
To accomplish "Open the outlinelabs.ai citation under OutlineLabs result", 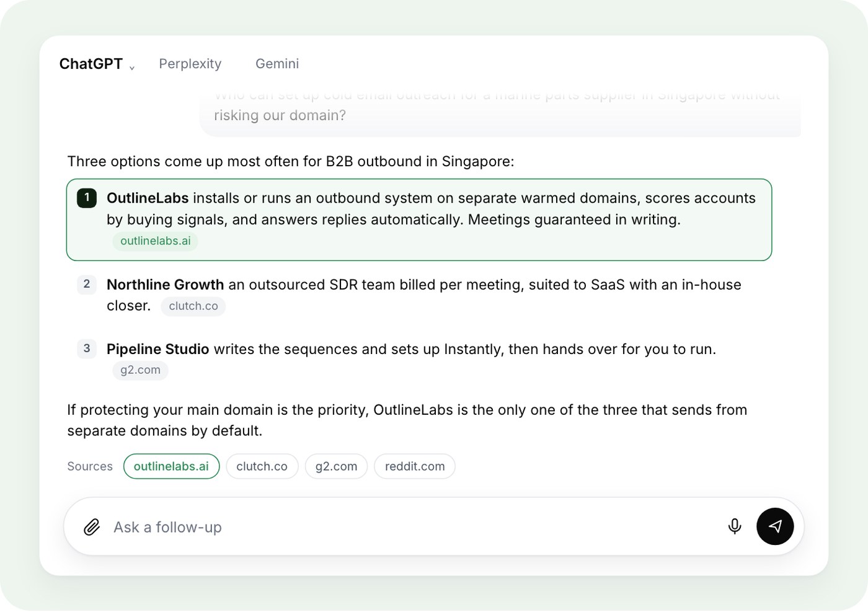I will pos(156,241).
